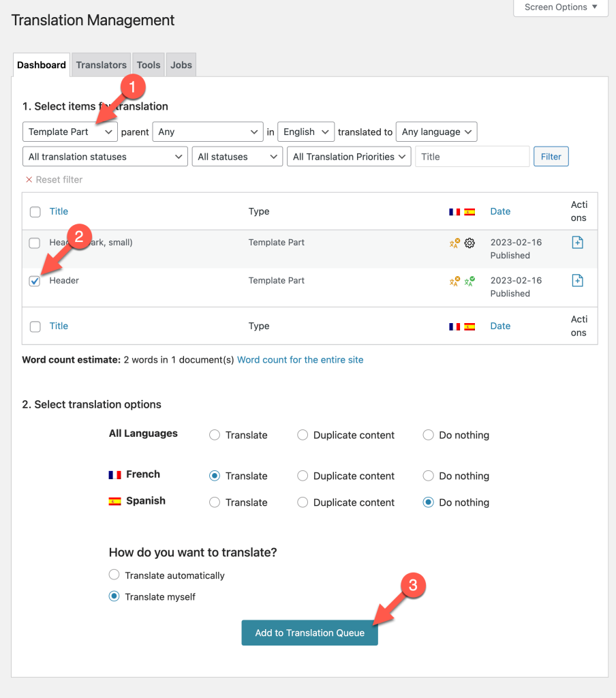
Task: Click the French needs-update icon in Header row
Action: (455, 282)
